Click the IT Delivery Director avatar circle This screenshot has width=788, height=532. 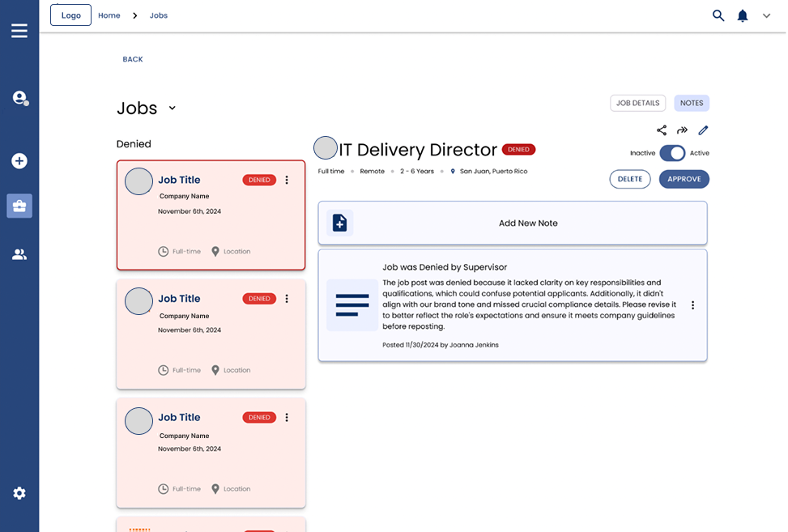(325, 147)
